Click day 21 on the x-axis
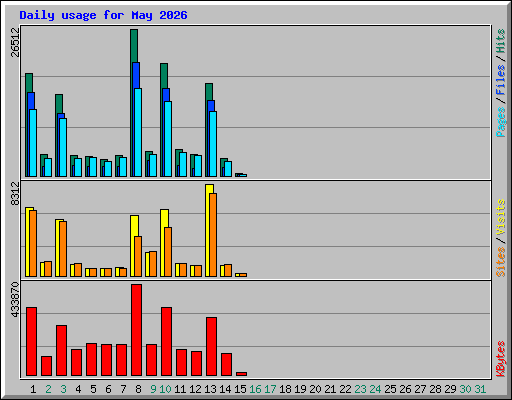The height and width of the screenshot is (400, 512). click(x=330, y=389)
